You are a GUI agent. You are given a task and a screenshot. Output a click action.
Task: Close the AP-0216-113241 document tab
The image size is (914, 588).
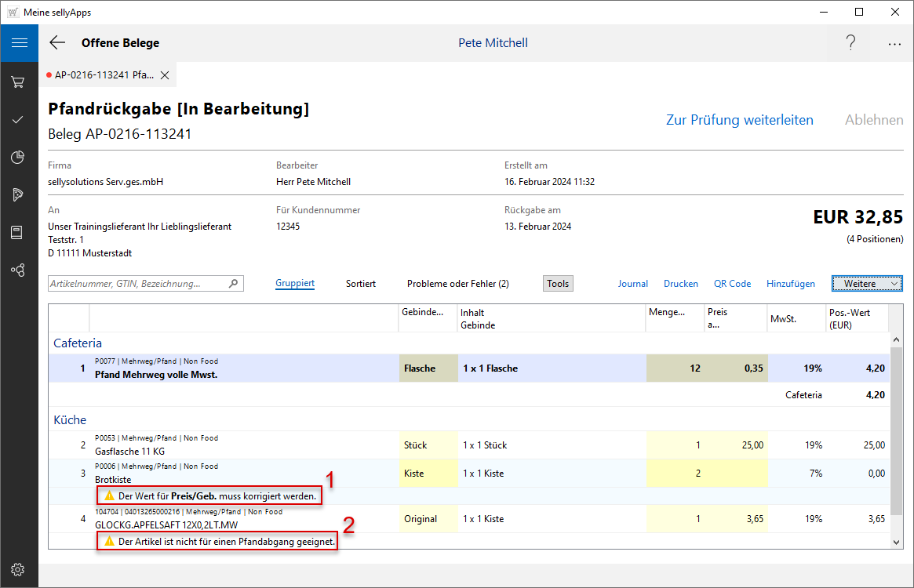point(165,75)
